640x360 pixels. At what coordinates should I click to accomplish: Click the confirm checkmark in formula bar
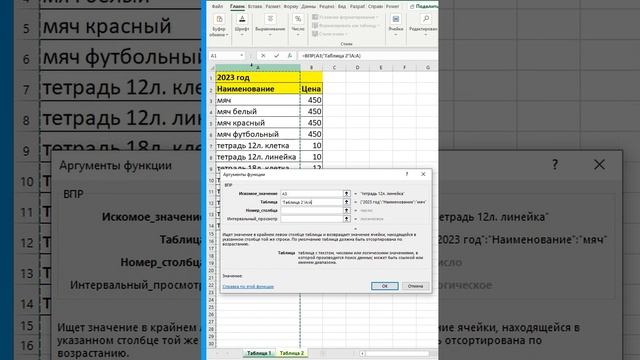pyautogui.click(x=277, y=56)
